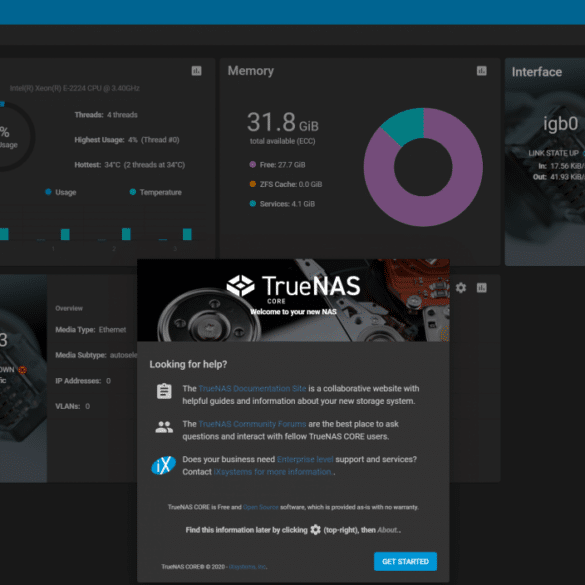Screen dimensions: 585x585
Task: Click the igb0 interface name
Action: pyautogui.click(x=560, y=123)
